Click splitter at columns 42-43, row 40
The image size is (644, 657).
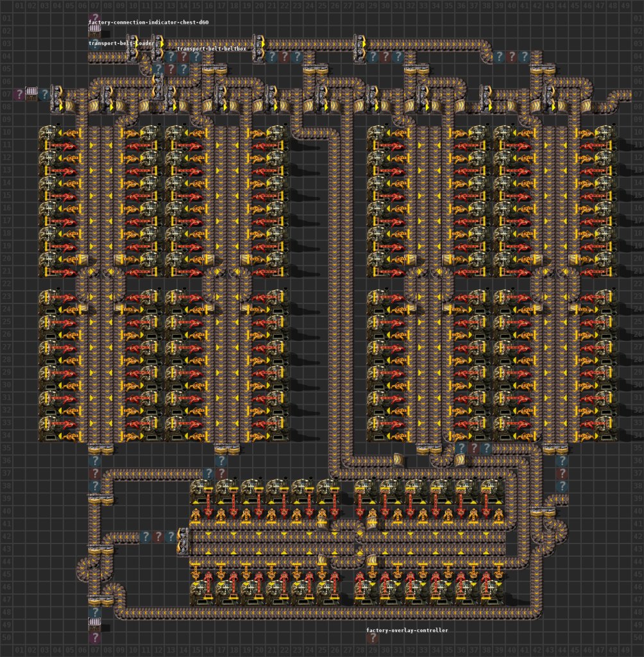(543, 512)
